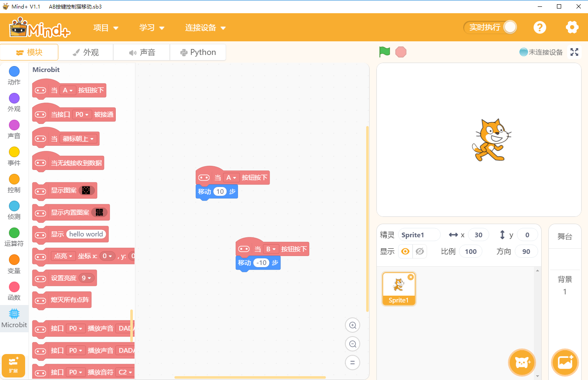Screen dimensions: 588x380
Task: Click the green flag run icon
Action: coord(384,52)
